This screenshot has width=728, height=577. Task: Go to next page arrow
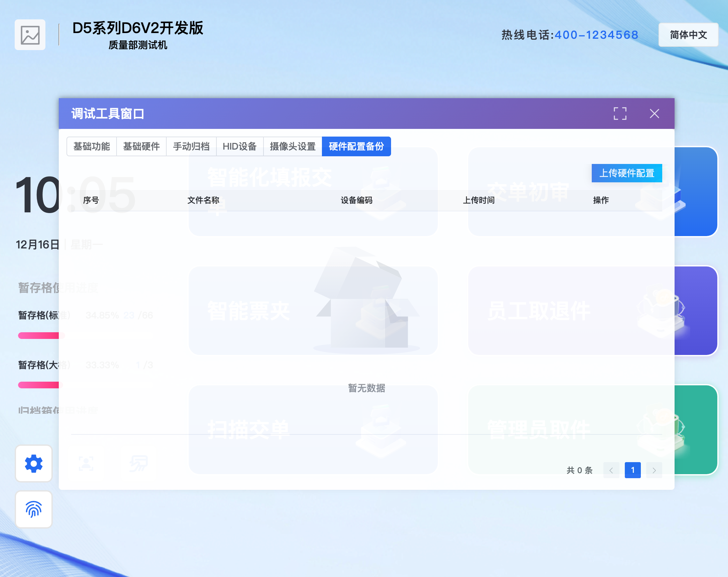(x=654, y=470)
